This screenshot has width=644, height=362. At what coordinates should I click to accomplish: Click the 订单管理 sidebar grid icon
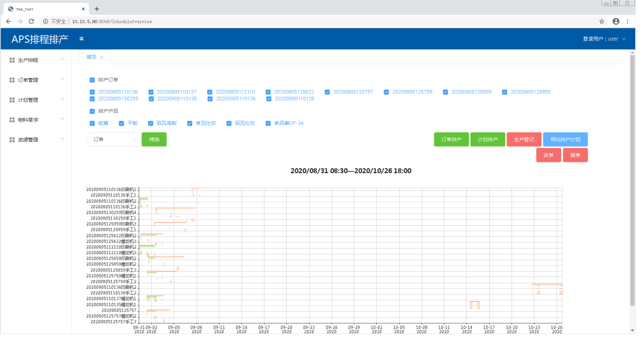point(12,80)
